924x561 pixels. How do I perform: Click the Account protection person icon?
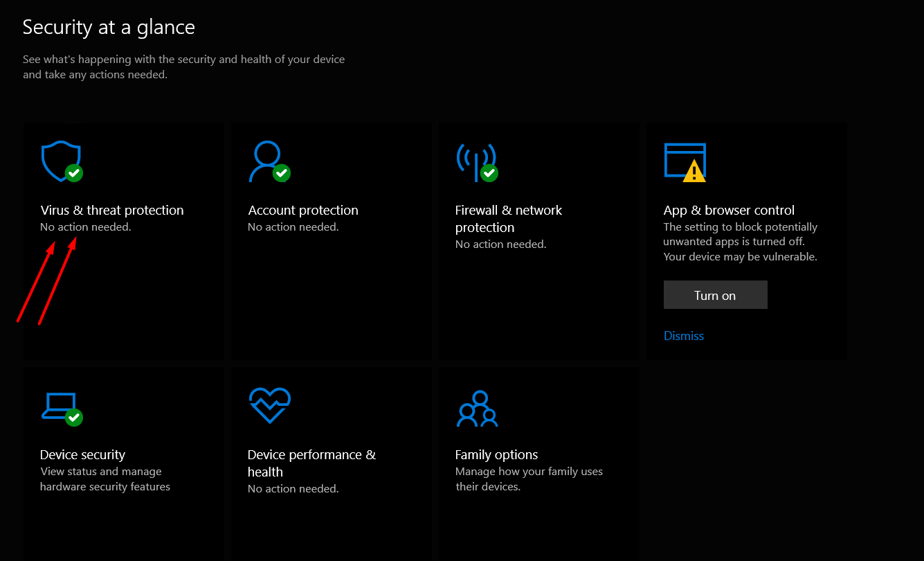[x=266, y=161]
